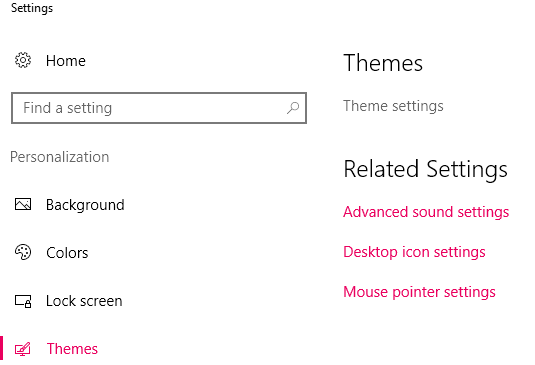
Task: Click the Background picture icon
Action: pyautogui.click(x=23, y=204)
